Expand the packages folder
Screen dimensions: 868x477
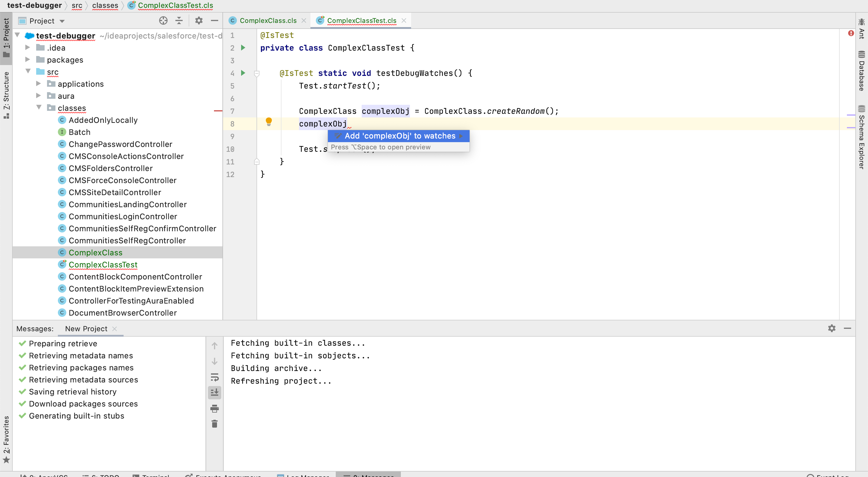pyautogui.click(x=28, y=60)
